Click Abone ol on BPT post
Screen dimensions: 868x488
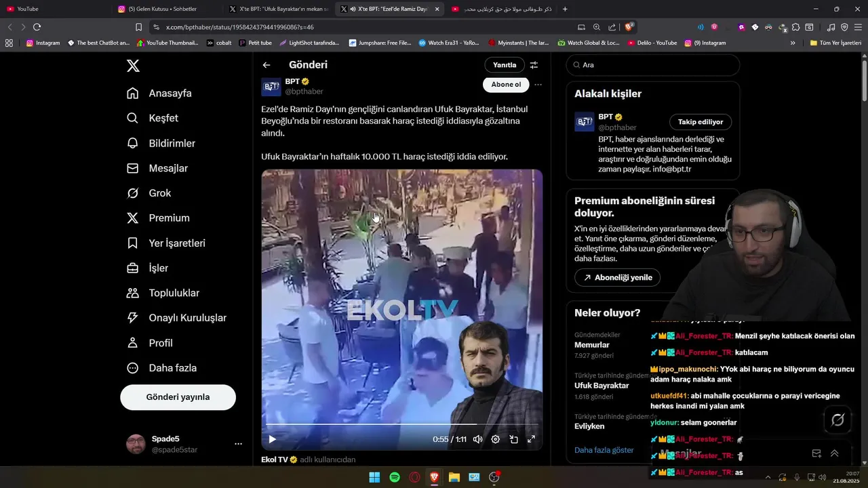pyautogui.click(x=506, y=85)
